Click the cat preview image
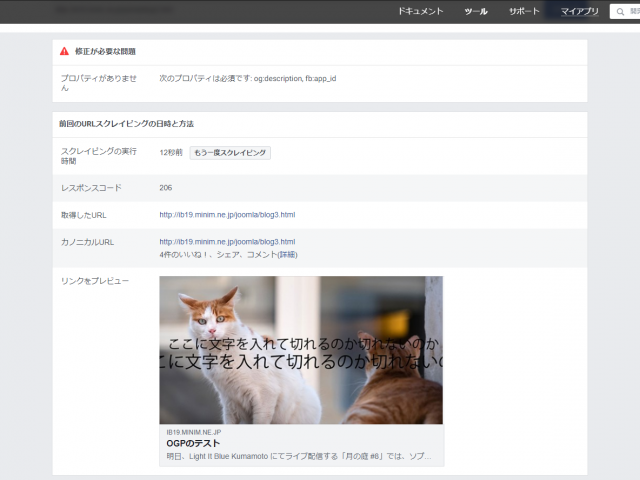 tap(301, 350)
